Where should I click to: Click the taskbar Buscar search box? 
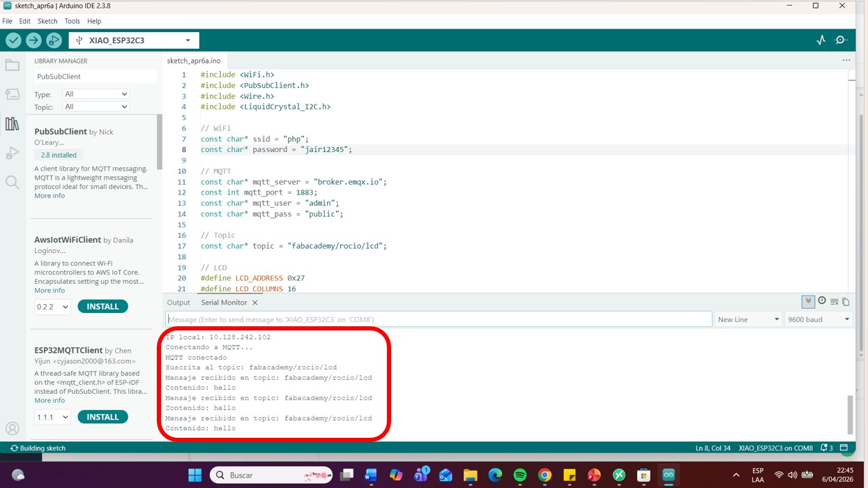point(271,475)
